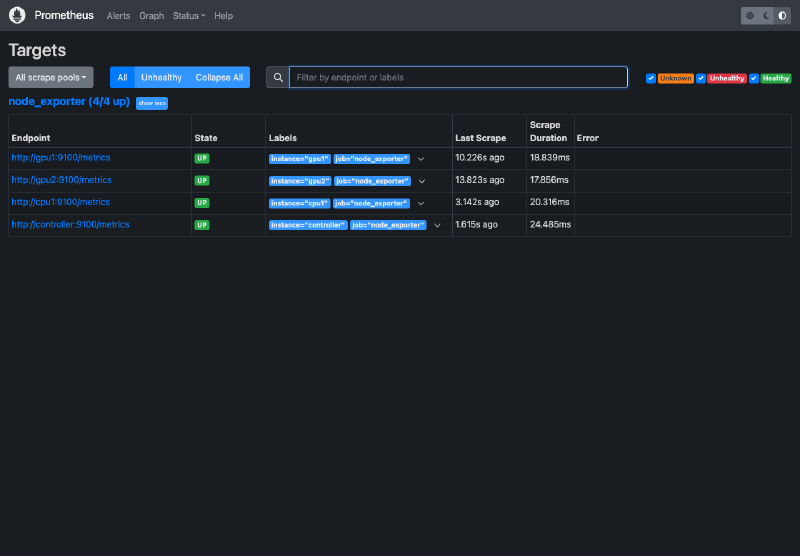
Task: Open the Graph page
Action: [152, 16]
